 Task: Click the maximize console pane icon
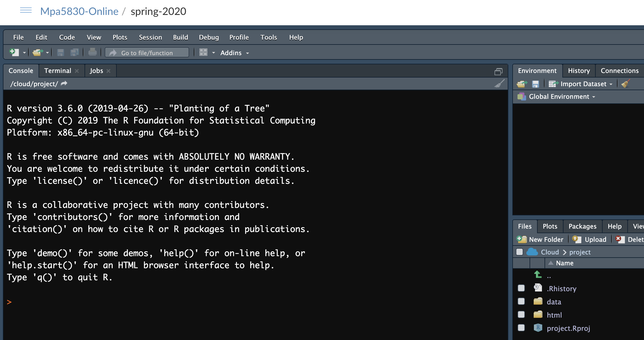[x=498, y=71]
